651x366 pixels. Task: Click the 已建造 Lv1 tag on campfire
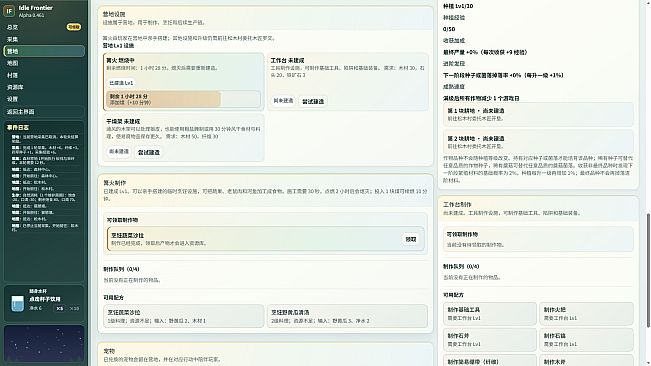point(121,83)
